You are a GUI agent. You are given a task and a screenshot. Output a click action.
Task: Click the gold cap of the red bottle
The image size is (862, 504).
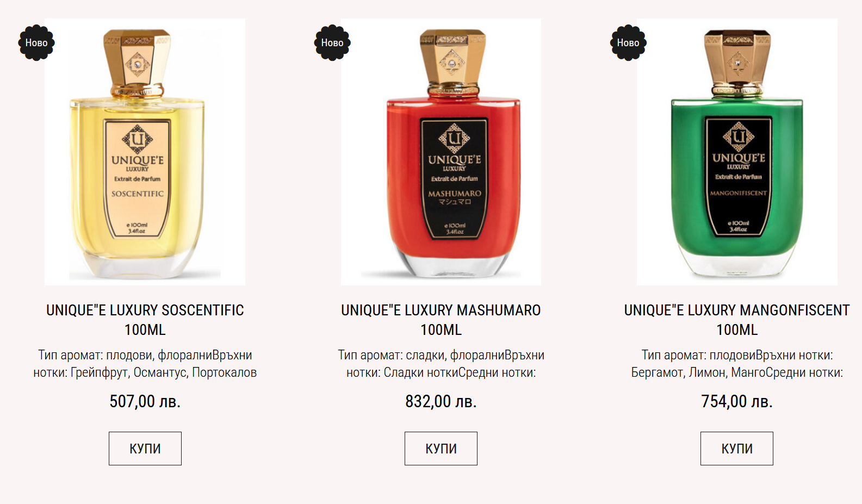click(x=452, y=60)
